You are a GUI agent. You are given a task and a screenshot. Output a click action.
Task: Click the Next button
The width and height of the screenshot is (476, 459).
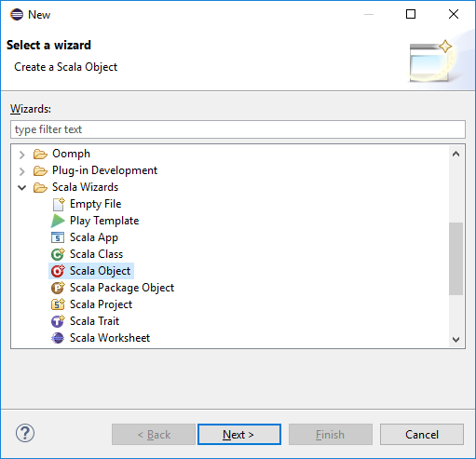(239, 435)
